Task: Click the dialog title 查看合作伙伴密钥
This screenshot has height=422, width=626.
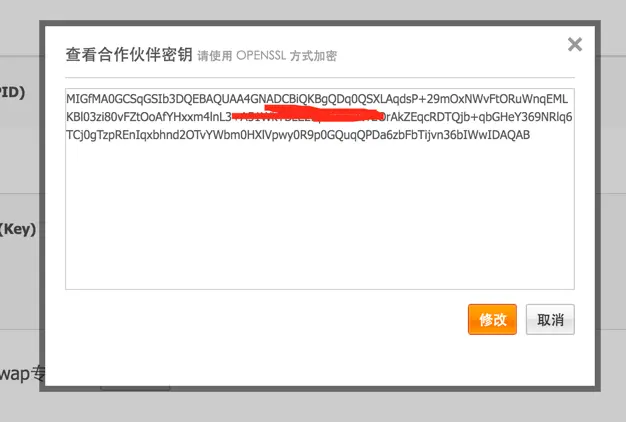Action: coord(129,55)
